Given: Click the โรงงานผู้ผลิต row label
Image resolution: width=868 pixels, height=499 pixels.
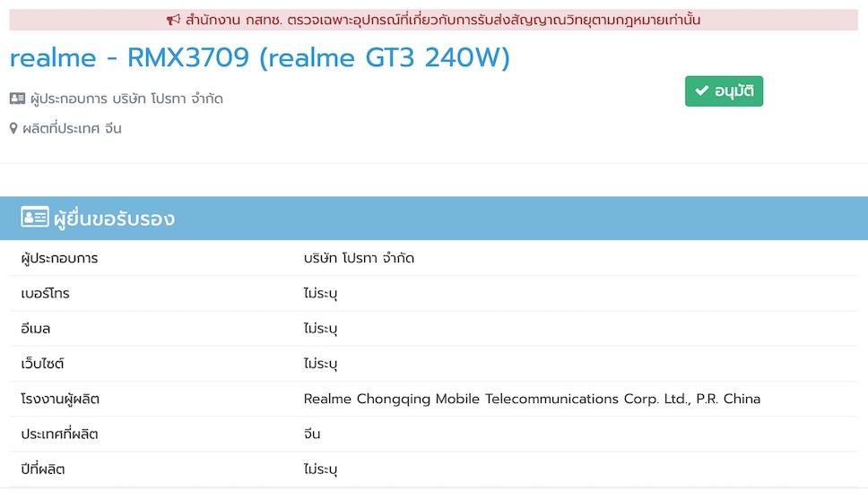Looking at the screenshot, I should (60, 399).
